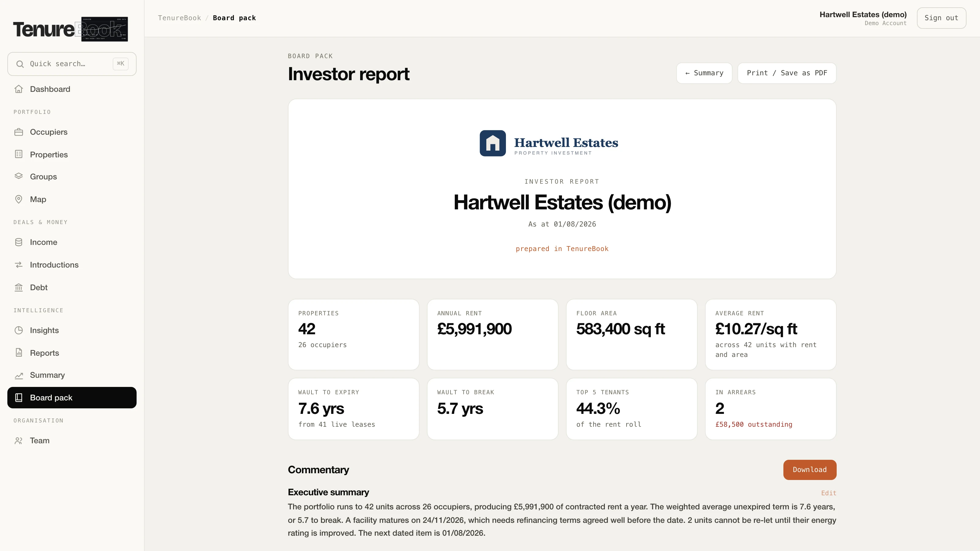Click the Board pack book icon
The image size is (980, 551).
[x=19, y=398]
